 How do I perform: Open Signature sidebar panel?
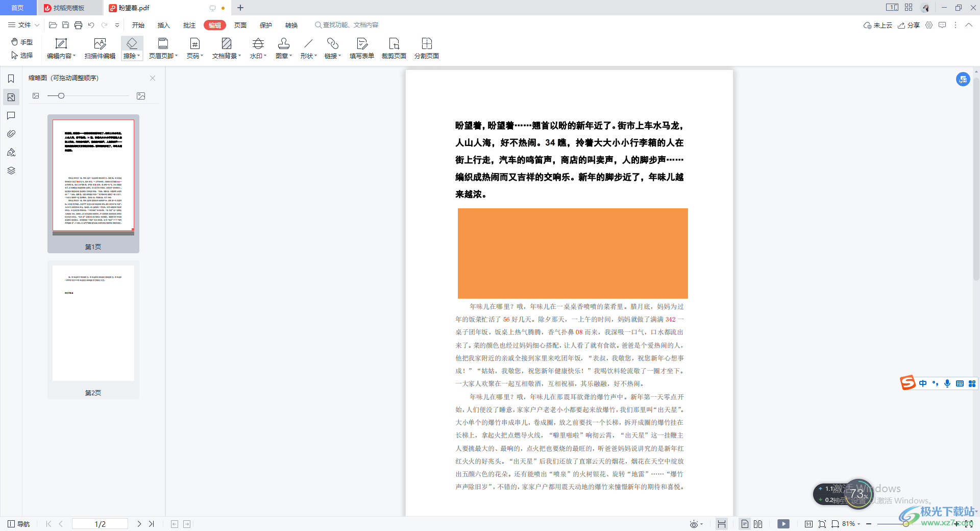[11, 152]
